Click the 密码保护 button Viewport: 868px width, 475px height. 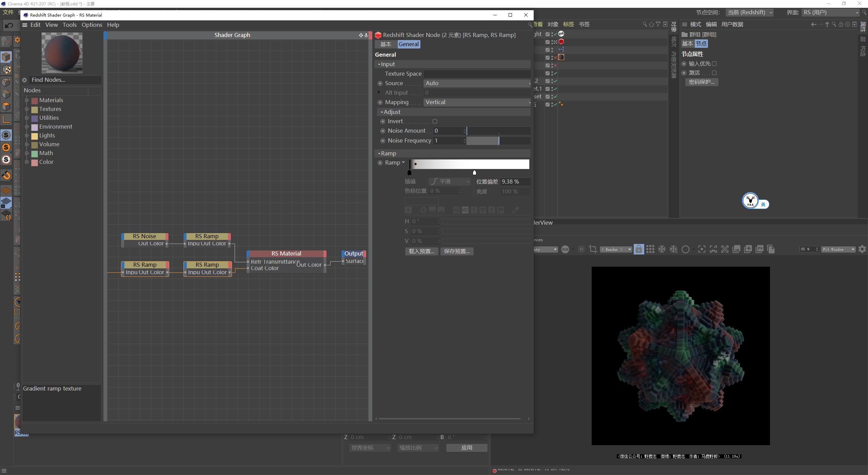pyautogui.click(x=702, y=82)
